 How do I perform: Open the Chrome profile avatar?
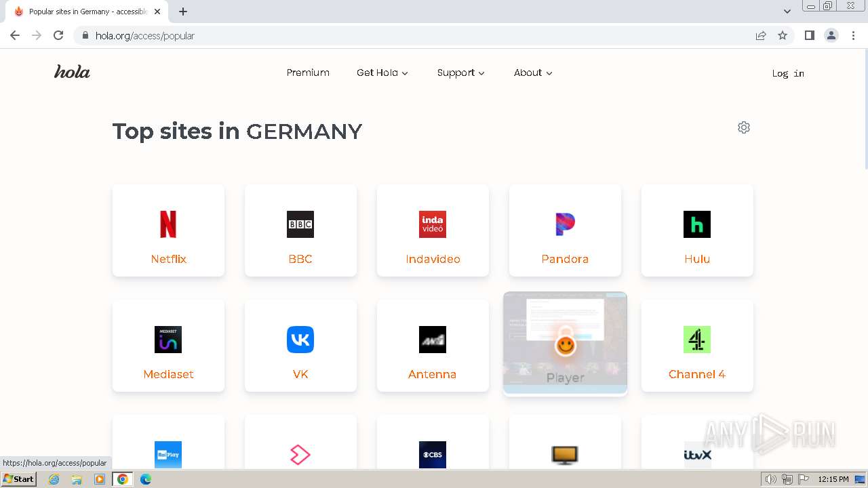point(831,35)
